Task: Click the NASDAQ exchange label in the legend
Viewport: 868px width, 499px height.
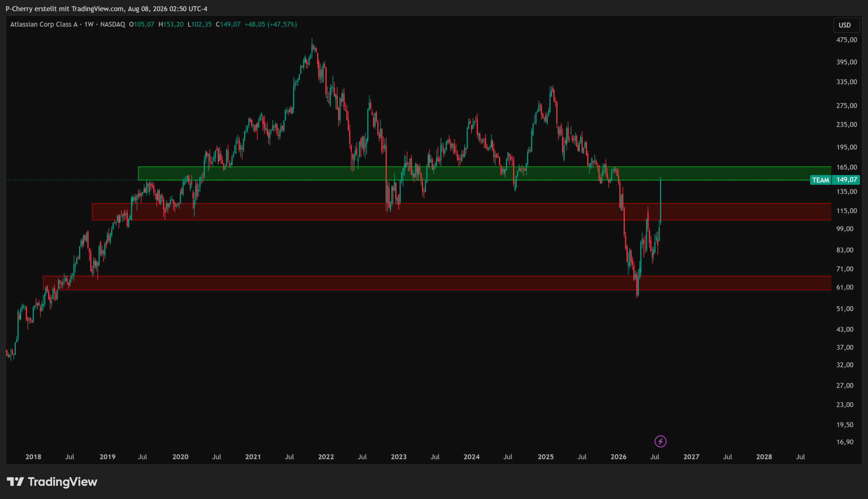Action: coord(113,24)
